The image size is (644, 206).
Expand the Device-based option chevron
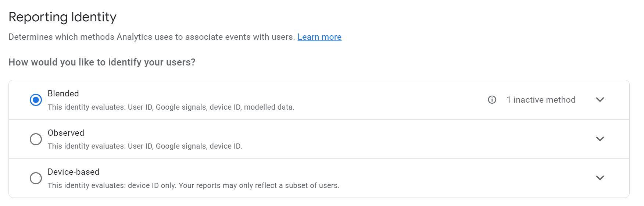pyautogui.click(x=600, y=178)
